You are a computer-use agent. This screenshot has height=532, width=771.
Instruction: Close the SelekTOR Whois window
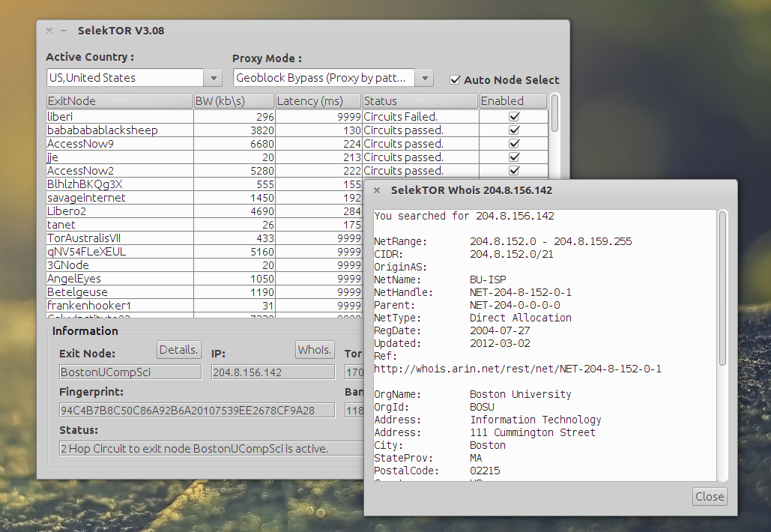[708, 496]
